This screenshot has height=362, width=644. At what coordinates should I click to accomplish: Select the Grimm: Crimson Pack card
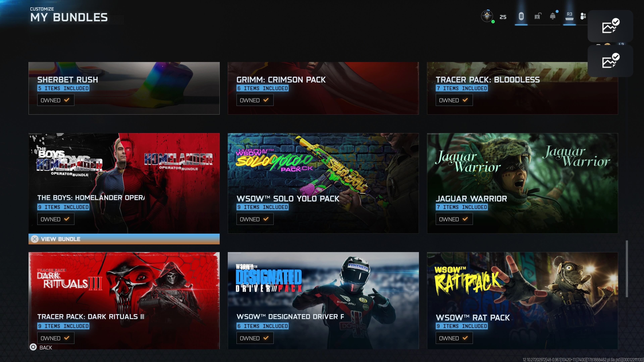[x=323, y=88]
